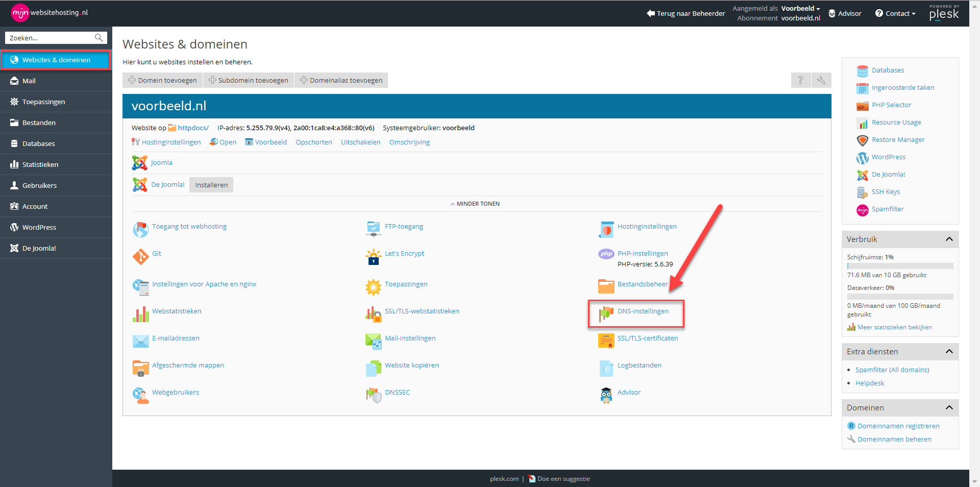Open the Mail-instellingen icon
The image size is (980, 487).
373,342
